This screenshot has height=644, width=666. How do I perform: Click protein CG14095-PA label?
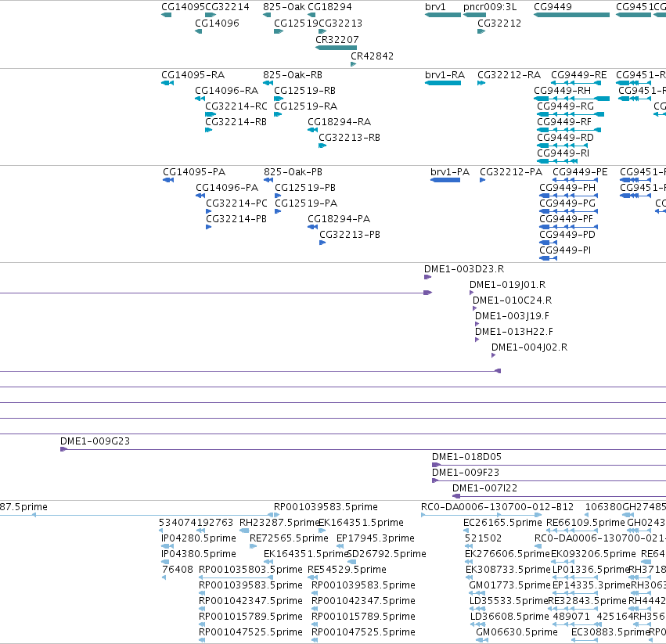tap(194, 172)
